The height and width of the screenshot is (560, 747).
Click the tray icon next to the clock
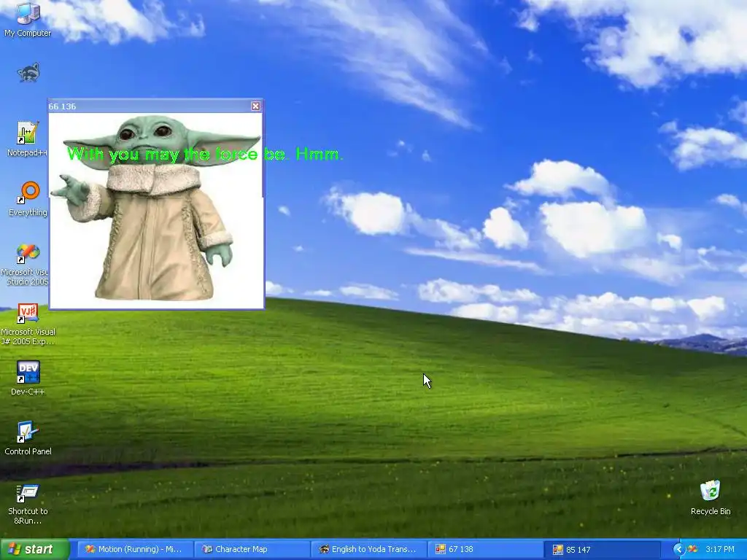pos(693,550)
